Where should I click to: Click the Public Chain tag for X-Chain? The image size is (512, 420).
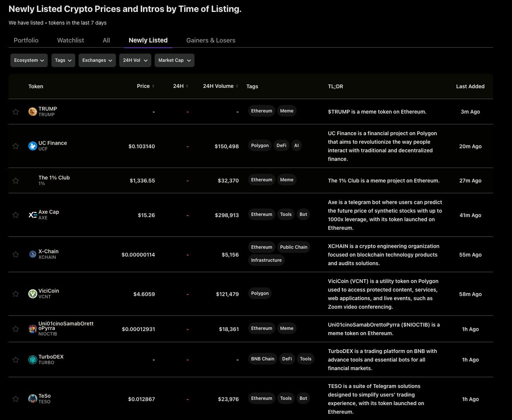[294, 247]
